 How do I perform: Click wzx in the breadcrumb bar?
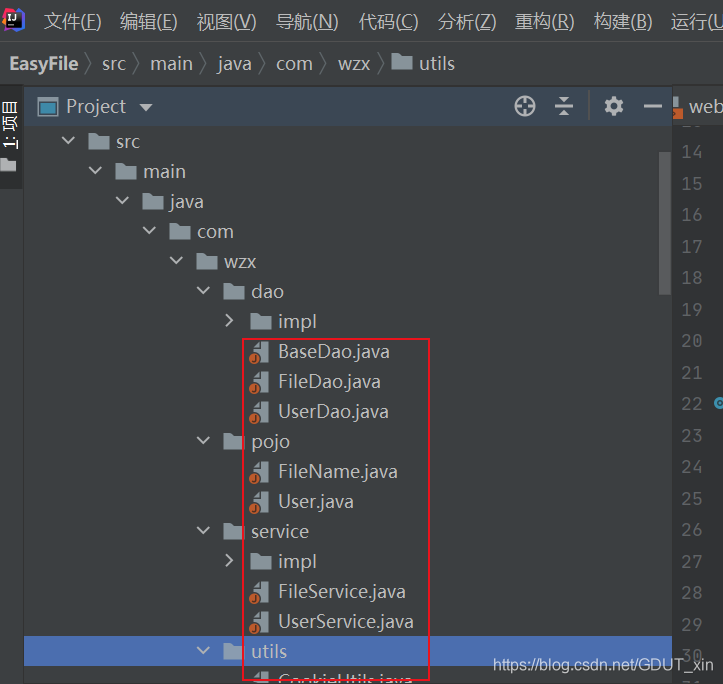tap(354, 64)
